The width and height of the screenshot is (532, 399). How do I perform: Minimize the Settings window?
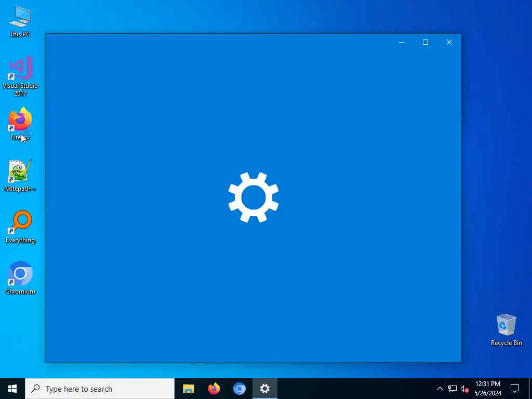point(402,42)
